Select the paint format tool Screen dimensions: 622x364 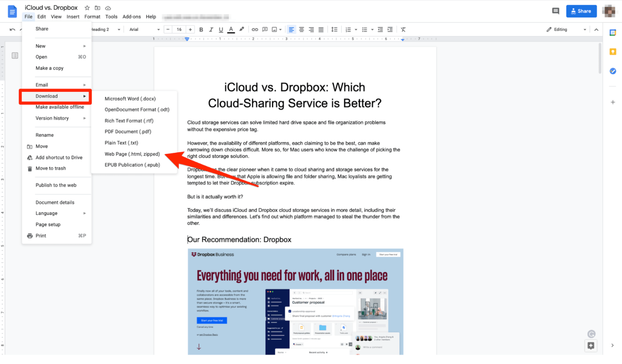tap(242, 29)
